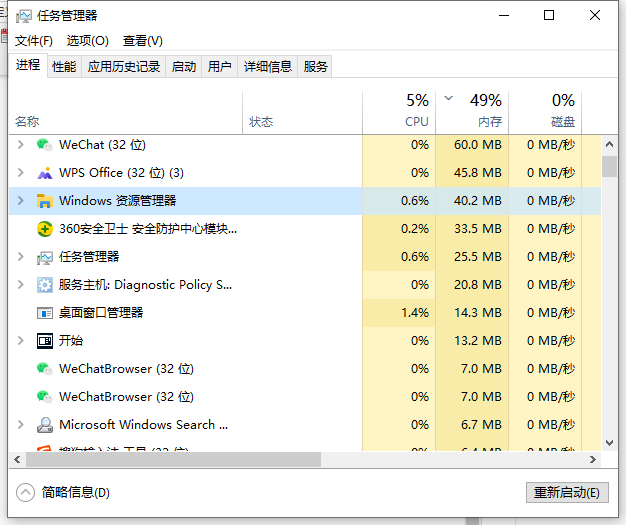The height and width of the screenshot is (525, 626).
Task: Expand the Windows 资源管理器 process
Action: click(21, 201)
